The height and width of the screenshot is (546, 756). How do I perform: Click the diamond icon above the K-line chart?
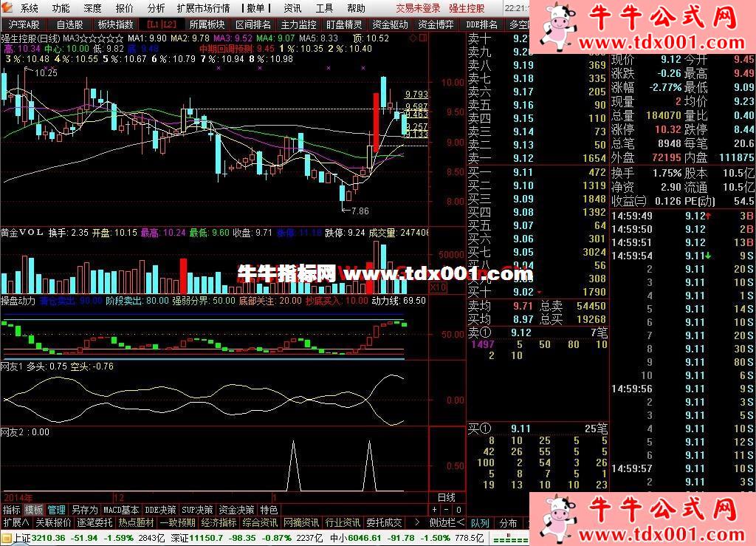[x=413, y=38]
